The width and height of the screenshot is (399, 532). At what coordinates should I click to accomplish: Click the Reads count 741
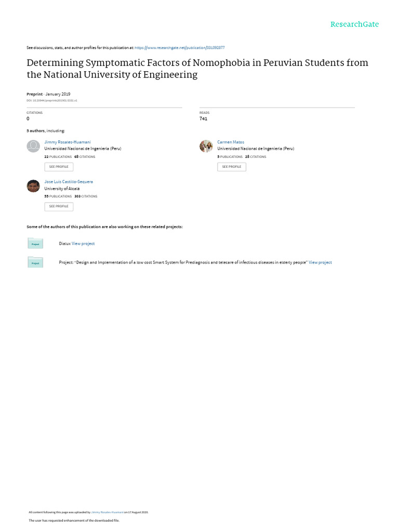coord(203,119)
